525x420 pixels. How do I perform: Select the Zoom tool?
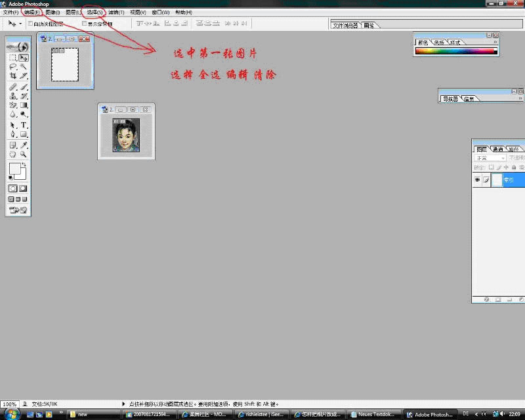pos(24,154)
